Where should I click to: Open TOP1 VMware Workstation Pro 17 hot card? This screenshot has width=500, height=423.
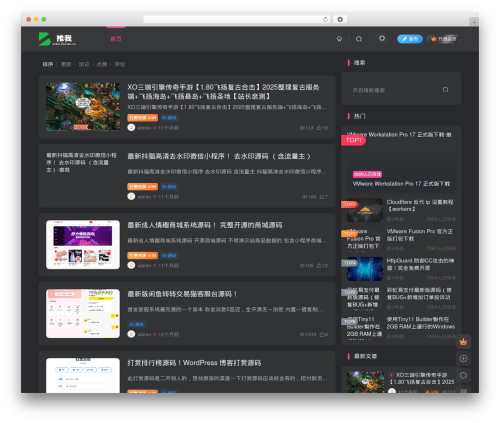(401, 162)
